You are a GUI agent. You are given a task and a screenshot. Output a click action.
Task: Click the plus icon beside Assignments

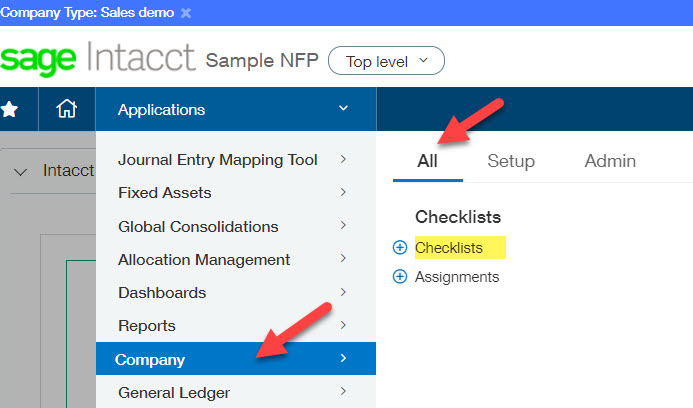pyautogui.click(x=401, y=277)
